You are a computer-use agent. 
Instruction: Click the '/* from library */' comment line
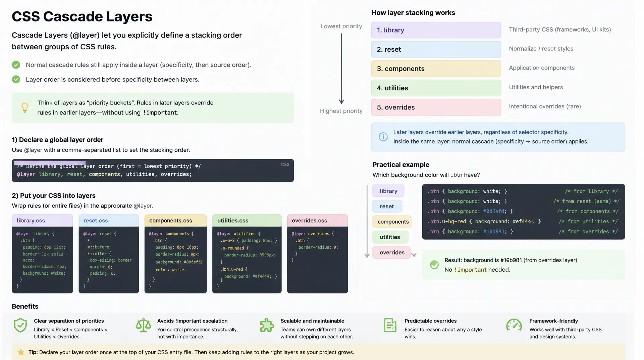point(591,191)
